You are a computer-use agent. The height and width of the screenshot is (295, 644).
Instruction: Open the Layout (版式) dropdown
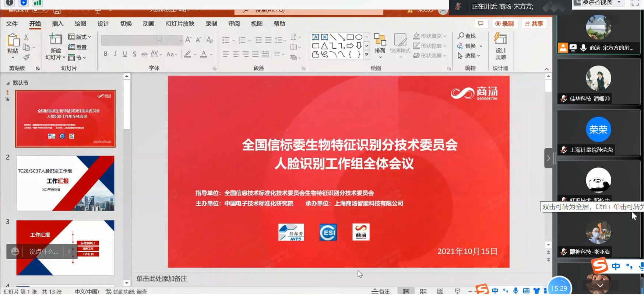80,37
